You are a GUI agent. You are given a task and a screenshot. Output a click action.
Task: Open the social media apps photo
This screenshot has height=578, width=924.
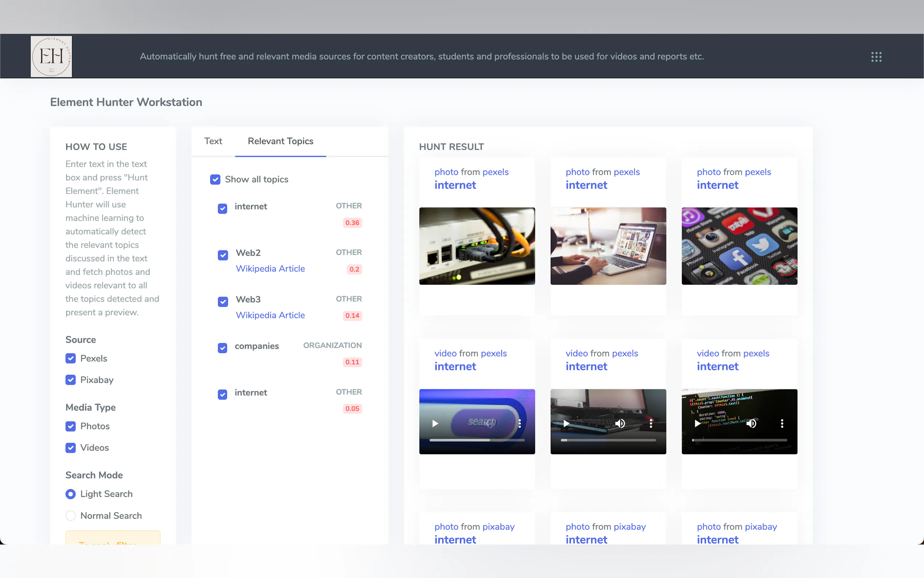point(739,246)
